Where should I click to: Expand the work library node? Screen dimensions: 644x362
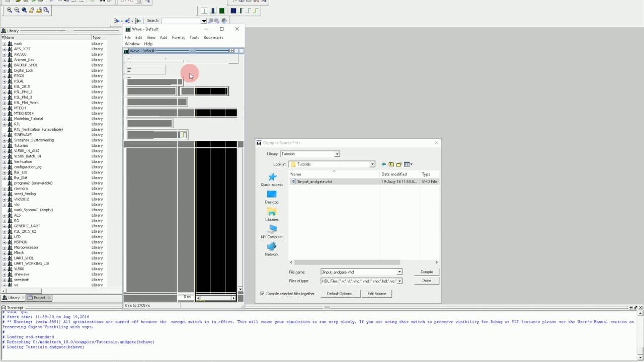[x=4, y=44]
